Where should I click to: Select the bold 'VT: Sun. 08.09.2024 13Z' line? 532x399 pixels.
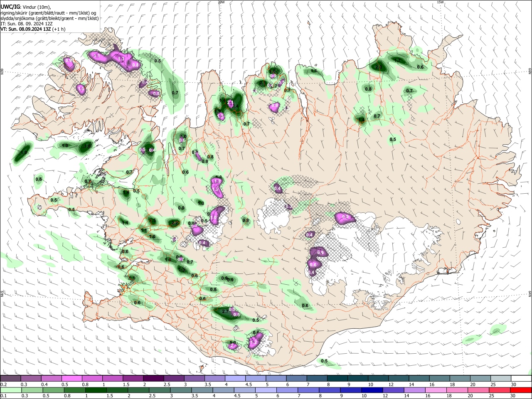(x=33, y=29)
